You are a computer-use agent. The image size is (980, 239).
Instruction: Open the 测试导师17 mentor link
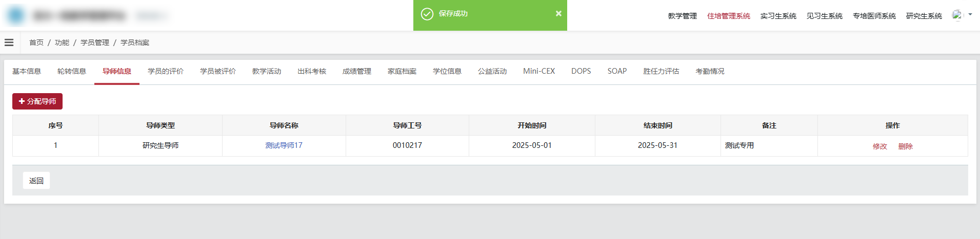pos(284,145)
